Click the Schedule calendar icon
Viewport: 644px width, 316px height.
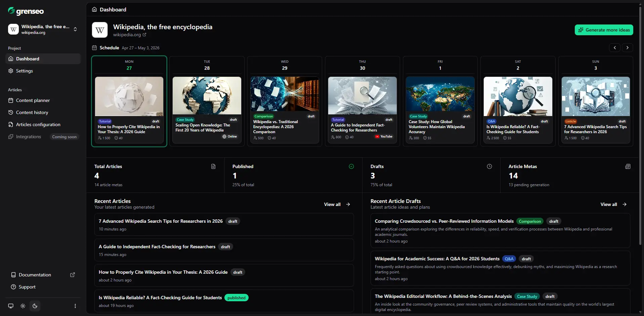point(94,48)
